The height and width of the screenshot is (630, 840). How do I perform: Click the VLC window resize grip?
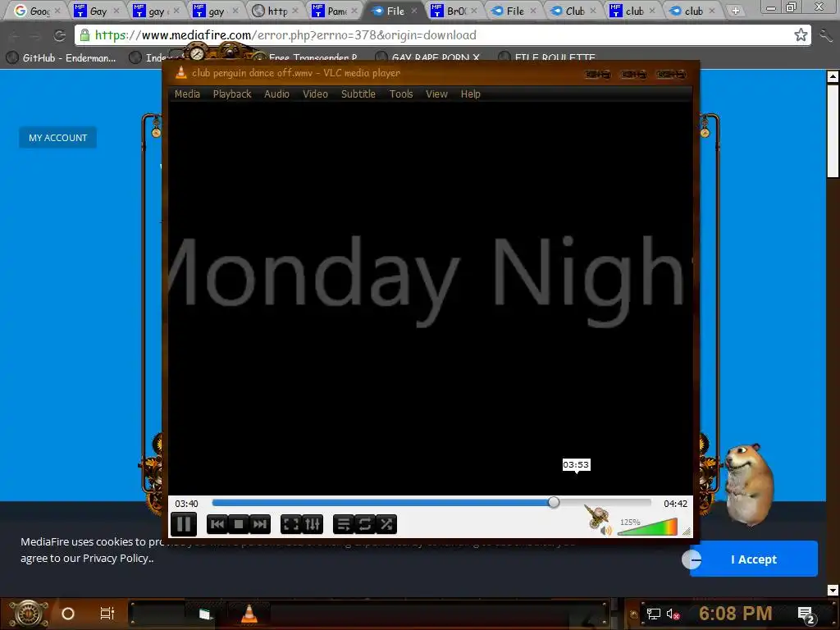tap(687, 531)
